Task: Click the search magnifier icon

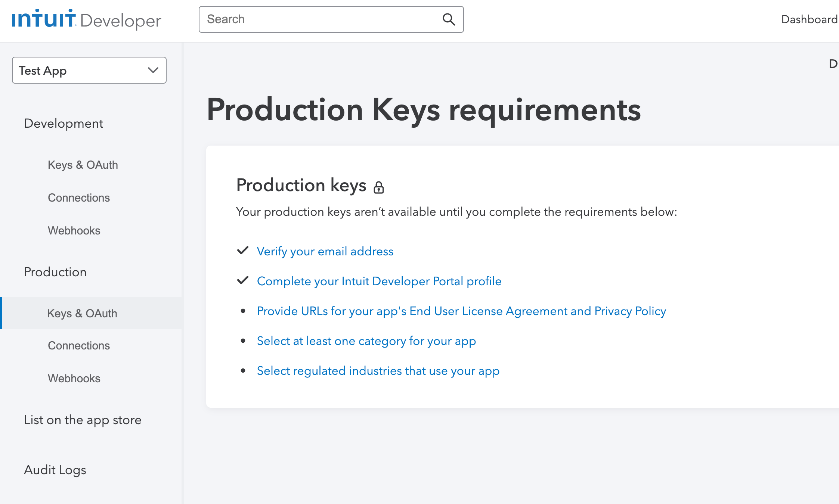Action: point(449,19)
